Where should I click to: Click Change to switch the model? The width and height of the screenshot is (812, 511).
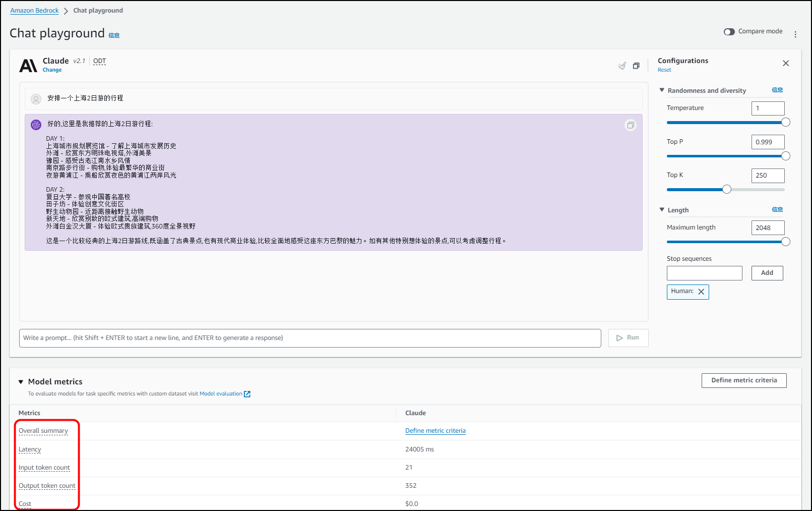click(52, 70)
